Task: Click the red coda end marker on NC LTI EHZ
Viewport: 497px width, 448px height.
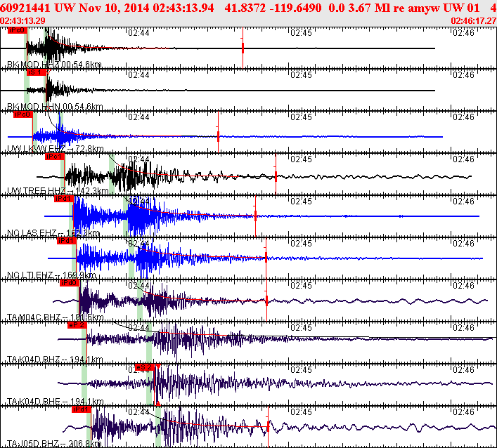Action: point(266,258)
